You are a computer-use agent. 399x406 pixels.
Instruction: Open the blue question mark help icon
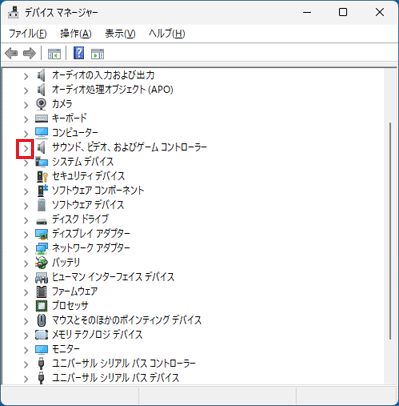pos(79,53)
